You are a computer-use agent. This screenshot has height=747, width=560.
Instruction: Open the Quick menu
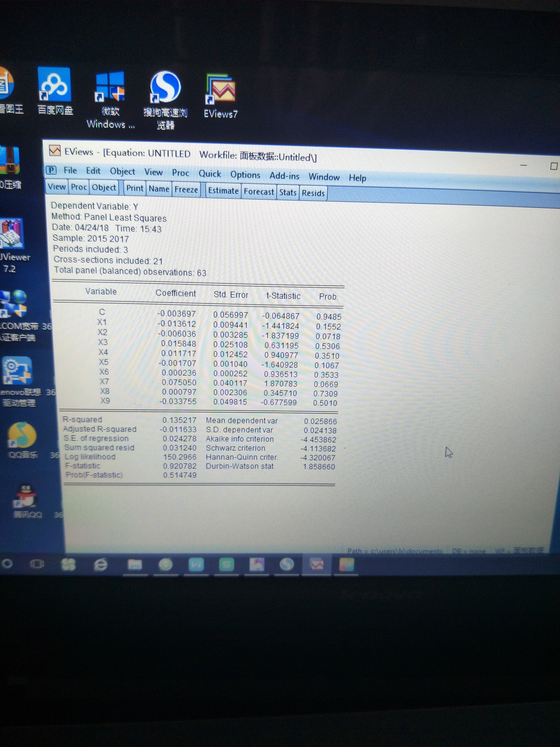pyautogui.click(x=209, y=174)
